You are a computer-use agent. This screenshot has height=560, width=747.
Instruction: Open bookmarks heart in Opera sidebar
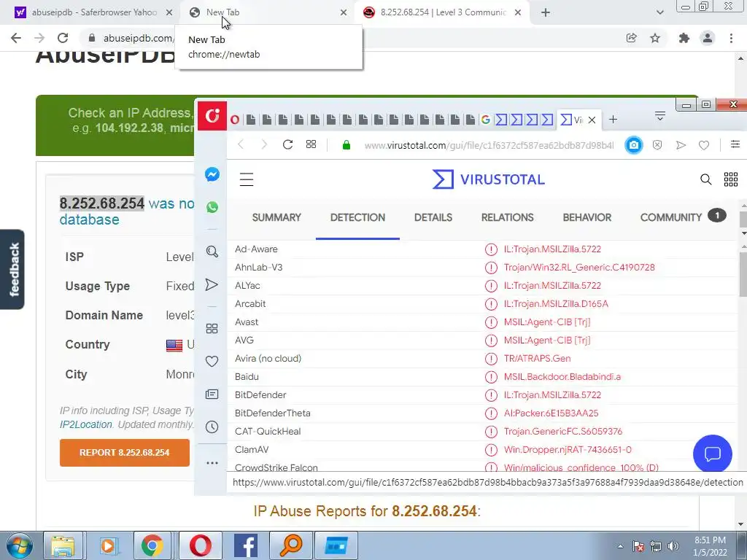pos(212,362)
